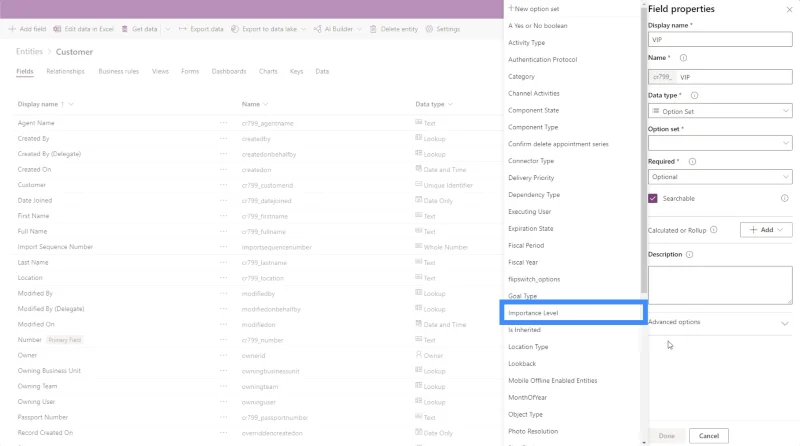Viewport: 800px width, 446px height.
Task: Click the Name input field with VIP
Action: click(x=734, y=77)
